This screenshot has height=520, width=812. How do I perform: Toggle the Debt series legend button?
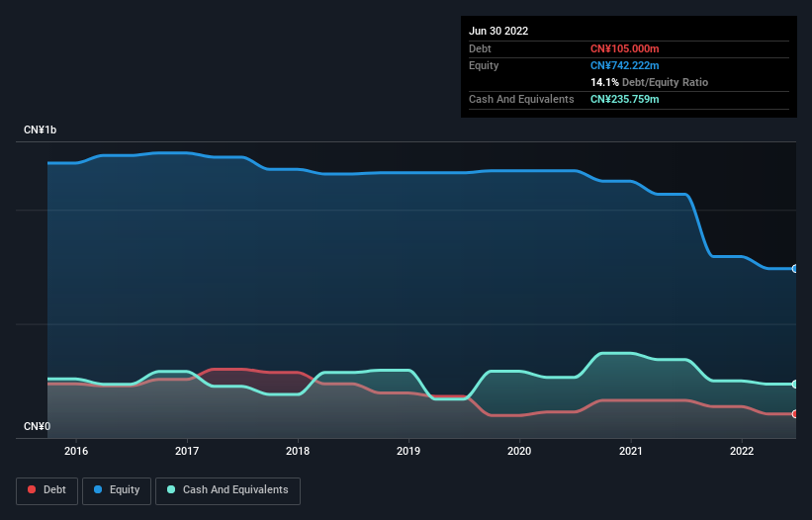tap(47, 490)
